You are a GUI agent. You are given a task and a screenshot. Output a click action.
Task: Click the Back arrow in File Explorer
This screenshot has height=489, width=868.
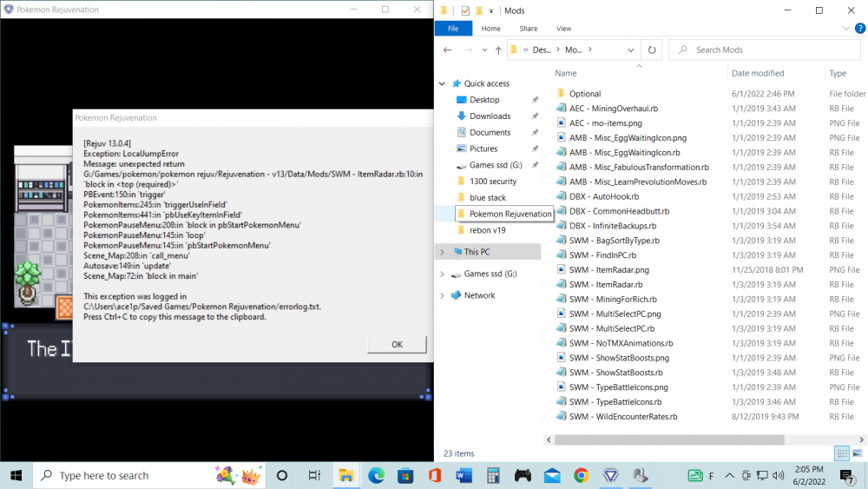click(446, 50)
